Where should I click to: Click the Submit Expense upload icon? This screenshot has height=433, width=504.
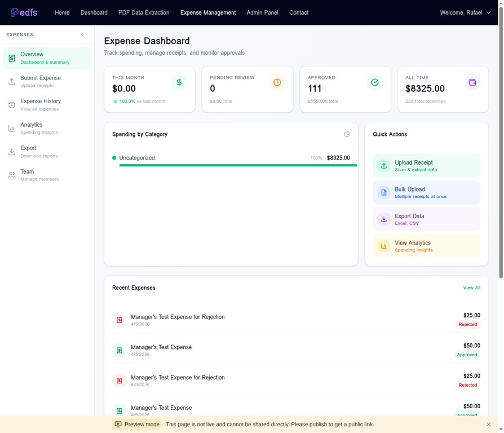tap(12, 81)
